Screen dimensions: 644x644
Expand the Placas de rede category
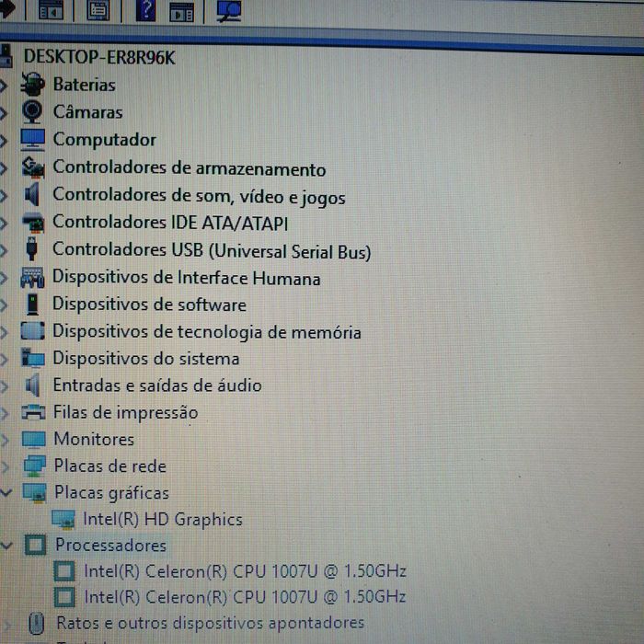5,466
